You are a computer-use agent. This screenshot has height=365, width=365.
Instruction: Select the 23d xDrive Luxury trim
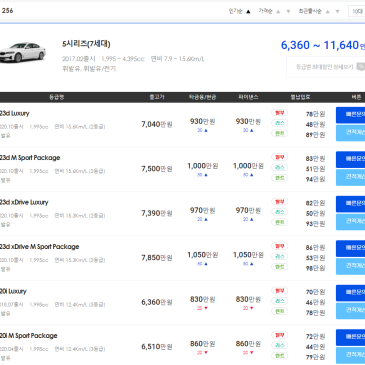24,202
